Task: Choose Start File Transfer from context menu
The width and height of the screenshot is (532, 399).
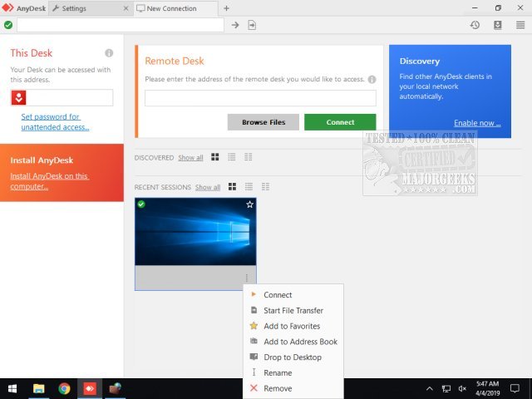Action: 293,310
